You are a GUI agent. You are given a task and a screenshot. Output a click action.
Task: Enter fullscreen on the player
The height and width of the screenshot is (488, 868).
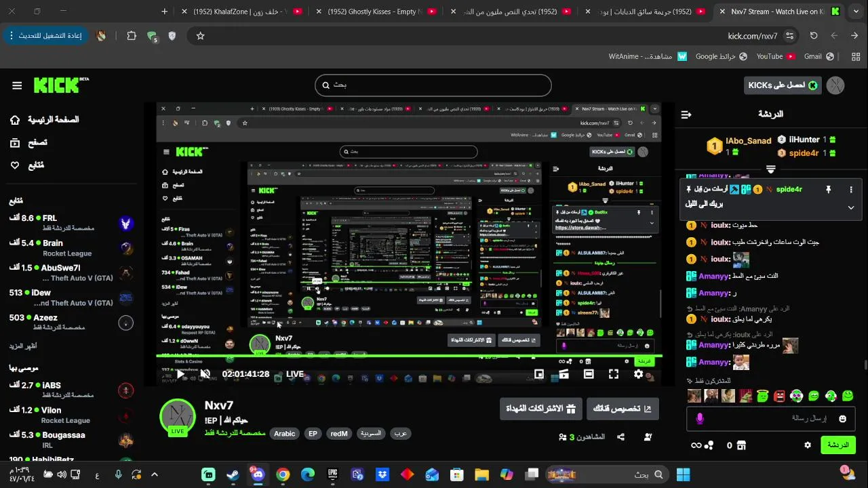point(614,373)
